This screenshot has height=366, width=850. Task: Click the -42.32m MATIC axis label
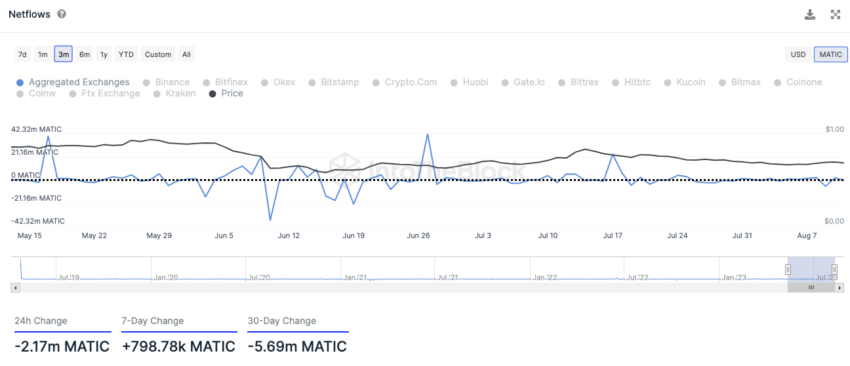38,221
